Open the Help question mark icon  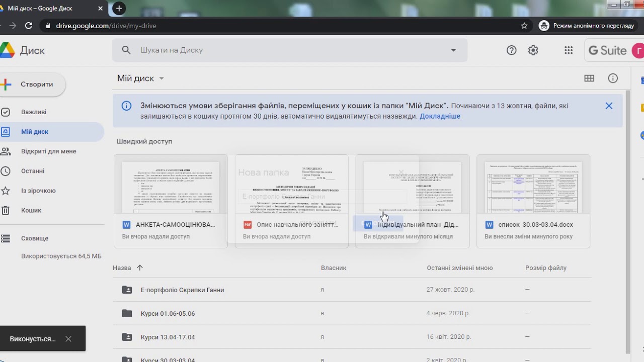[x=511, y=50]
